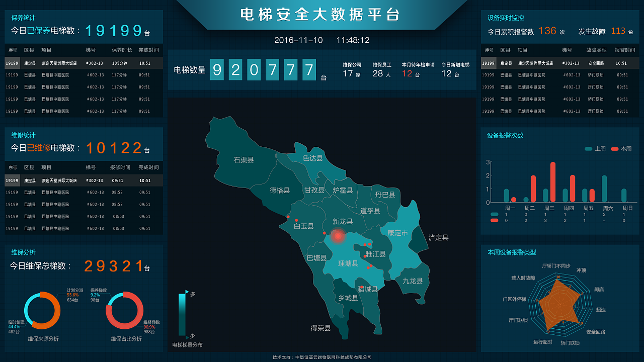
Task: Select 理塘县 region on the map
Action: click(347, 261)
